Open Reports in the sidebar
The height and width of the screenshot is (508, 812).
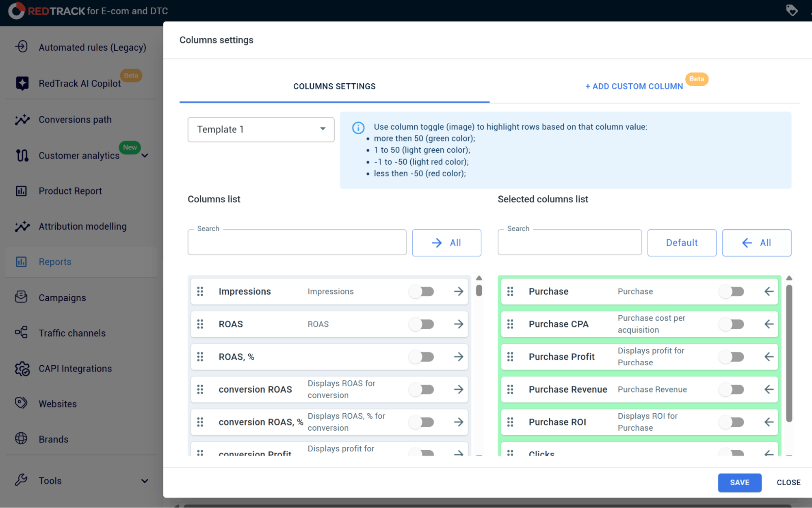tap(81, 262)
